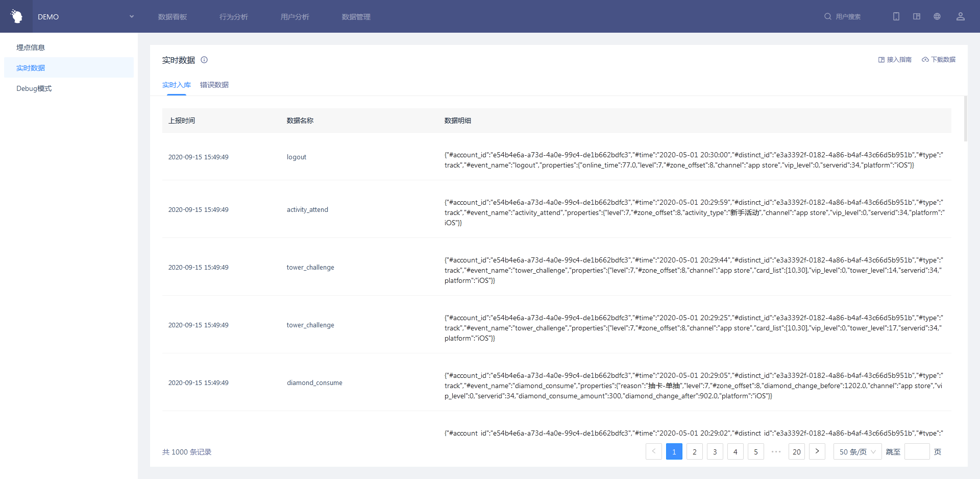Click the 跳至 page number input field
The width and height of the screenshot is (980, 479).
tap(916, 452)
